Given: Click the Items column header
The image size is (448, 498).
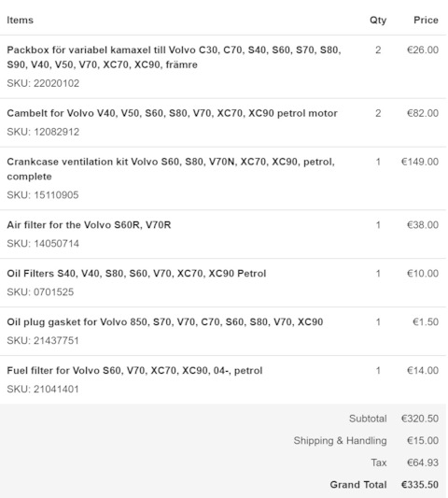Looking at the screenshot, I should tap(20, 20).
